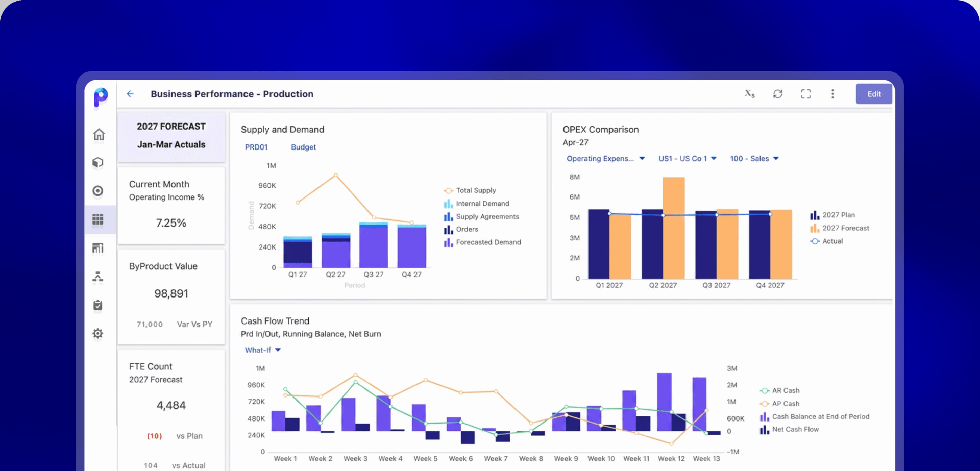Click the Apr-27 subtitle under OPEX Comparison
The height and width of the screenshot is (471, 980).
click(576, 143)
